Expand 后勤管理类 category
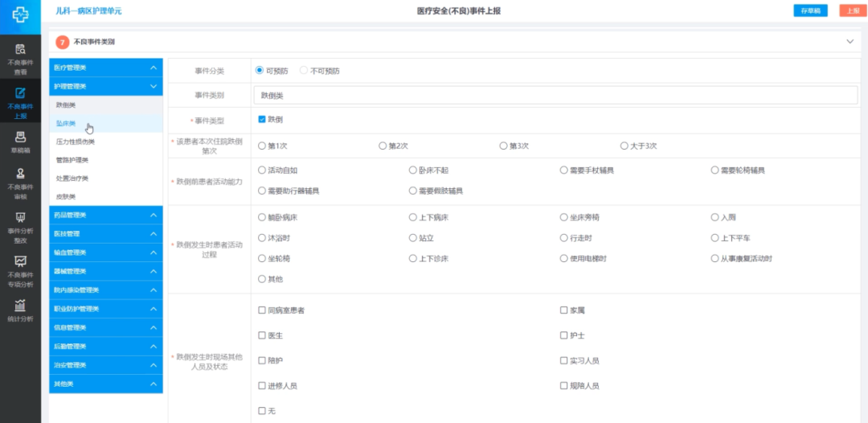This screenshot has height=423, width=868. point(106,347)
